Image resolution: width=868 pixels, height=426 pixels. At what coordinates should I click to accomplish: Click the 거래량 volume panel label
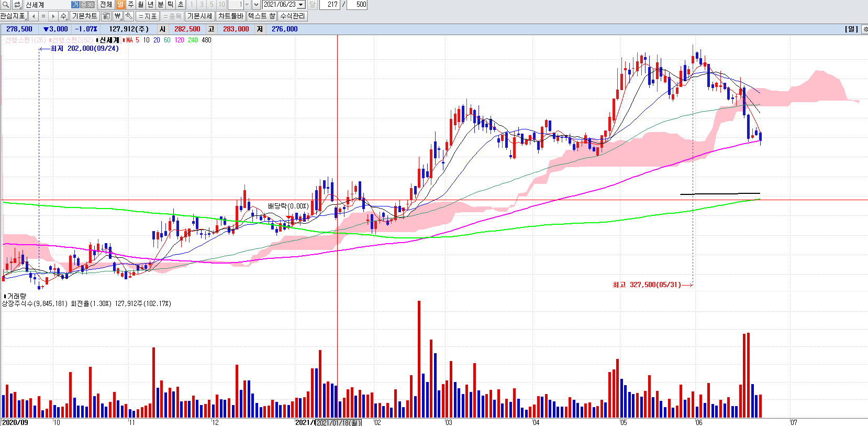coord(15,296)
